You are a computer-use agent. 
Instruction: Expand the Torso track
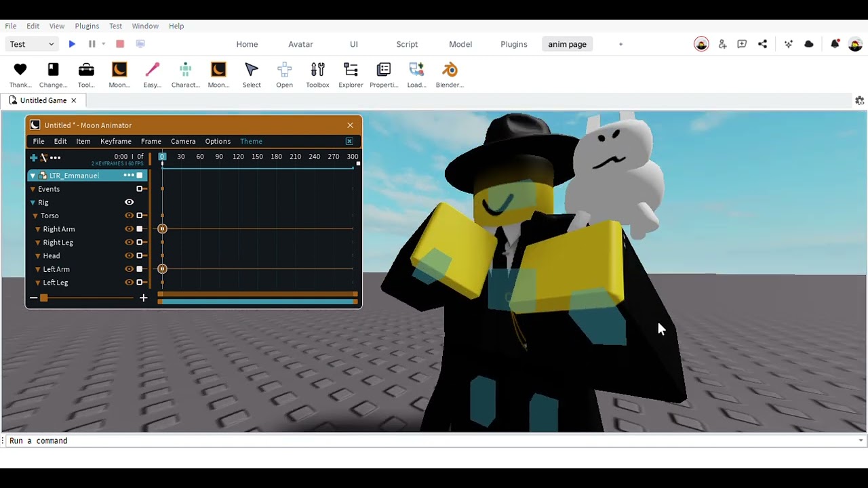click(35, 216)
